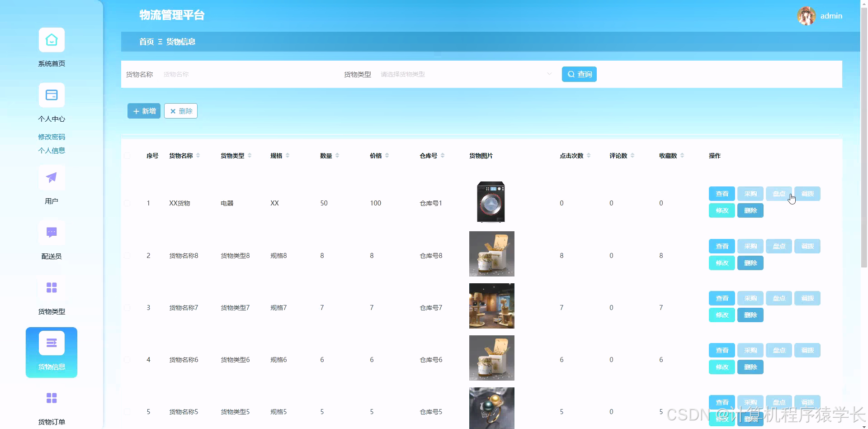Click the 货物名称6 product image

pos(492,358)
